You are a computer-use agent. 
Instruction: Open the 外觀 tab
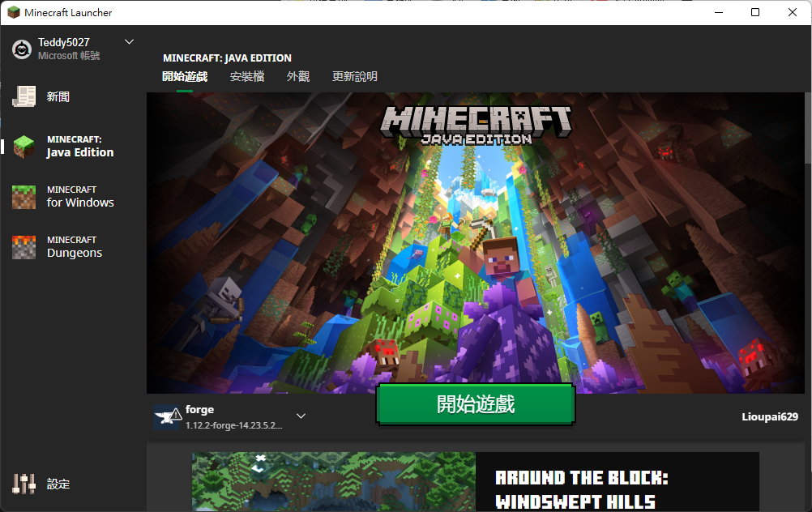pos(298,77)
